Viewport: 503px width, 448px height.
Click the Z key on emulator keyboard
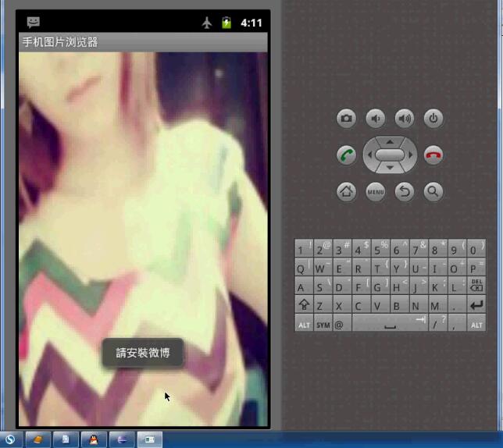[323, 304]
